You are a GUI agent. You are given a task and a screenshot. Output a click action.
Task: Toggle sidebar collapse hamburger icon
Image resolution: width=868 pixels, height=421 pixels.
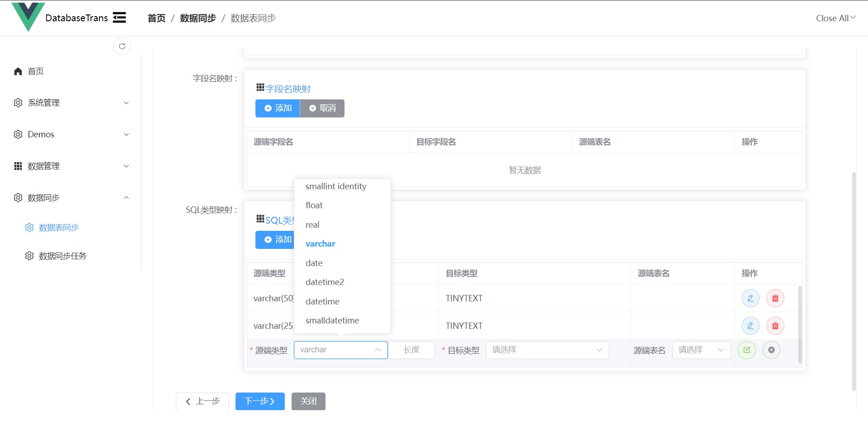(119, 18)
